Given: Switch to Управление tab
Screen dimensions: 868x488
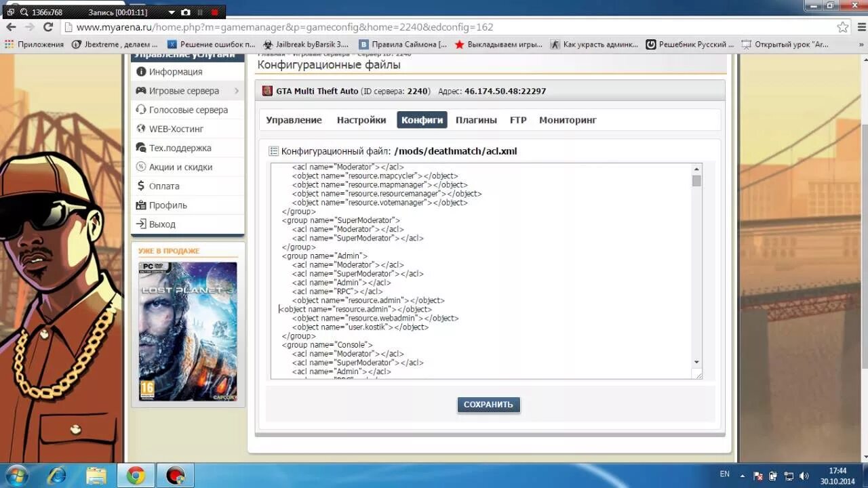Looking at the screenshot, I should click(294, 120).
